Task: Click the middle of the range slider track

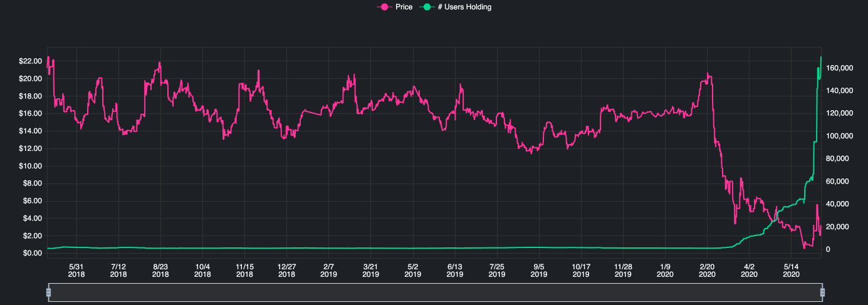Action: pos(435,292)
